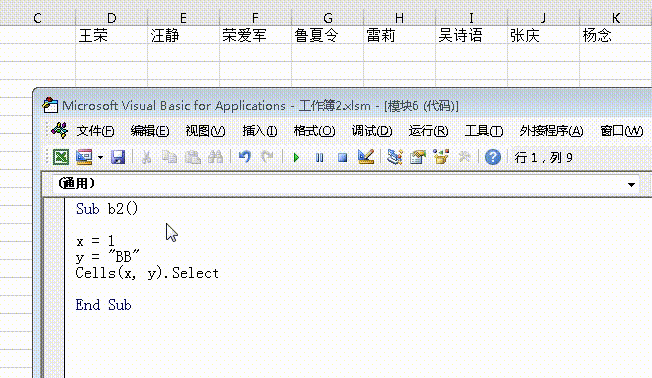Expand the (通用) object dropdown
The image size is (652, 378).
[631, 184]
